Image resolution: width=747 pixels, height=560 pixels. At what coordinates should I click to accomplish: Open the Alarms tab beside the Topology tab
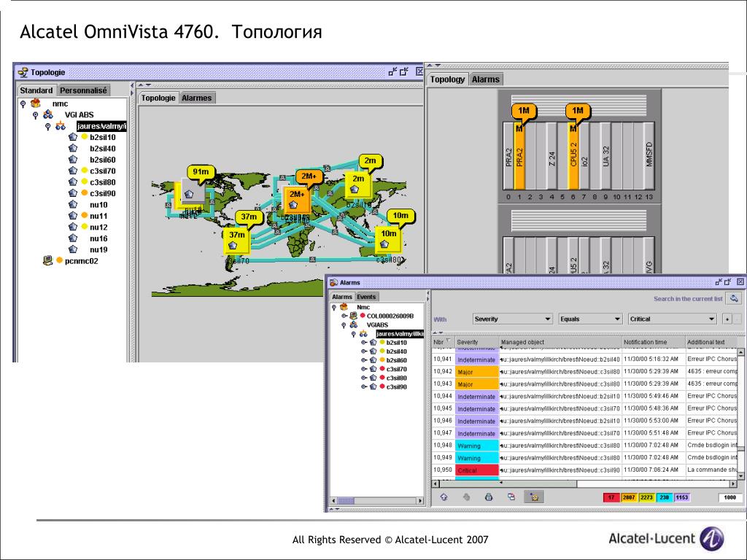485,79
